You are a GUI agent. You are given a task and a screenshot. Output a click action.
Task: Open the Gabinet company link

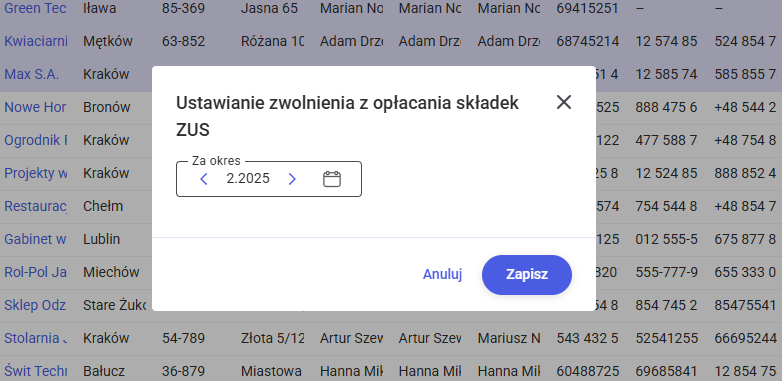coord(35,239)
